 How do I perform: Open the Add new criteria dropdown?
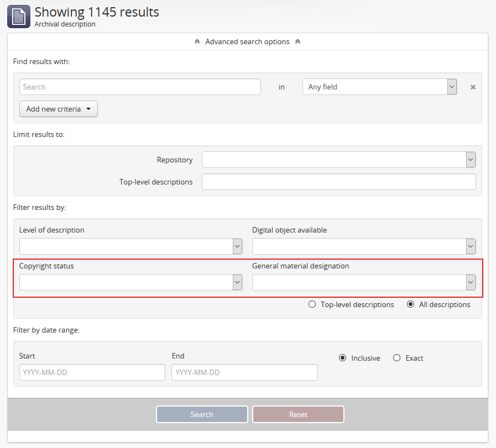[x=59, y=109]
